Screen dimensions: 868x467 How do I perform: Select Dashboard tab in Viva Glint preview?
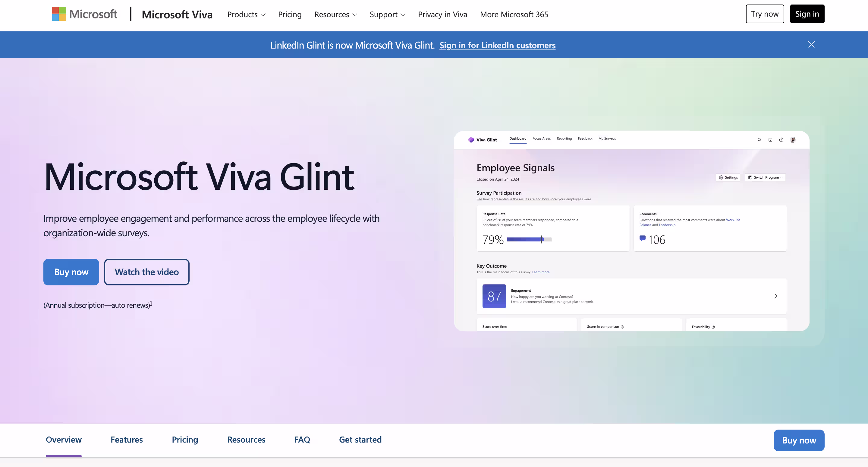click(517, 138)
